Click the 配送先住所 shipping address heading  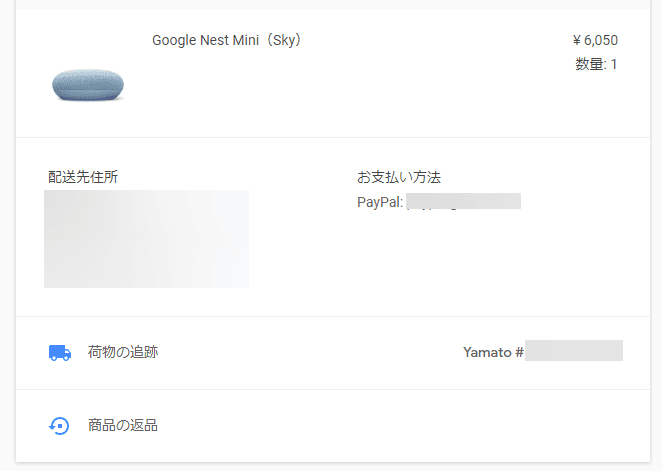coord(83,177)
